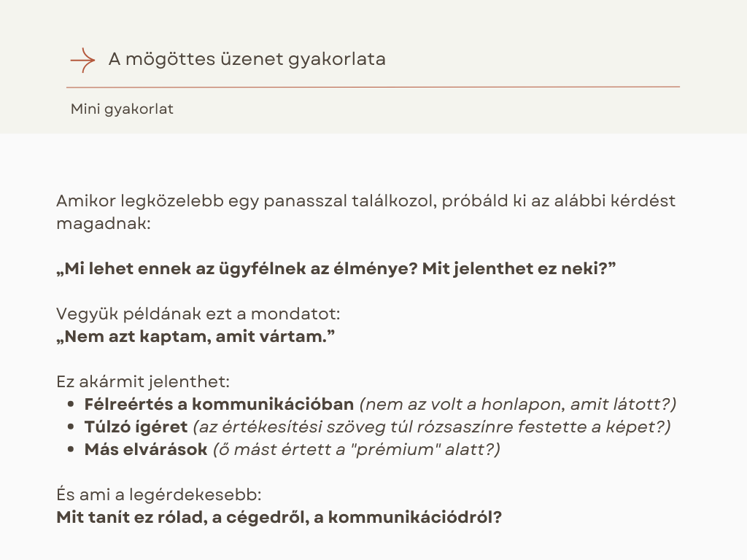Click the italic note mentioning "prémium"
The image size is (747, 560).
click(x=356, y=449)
